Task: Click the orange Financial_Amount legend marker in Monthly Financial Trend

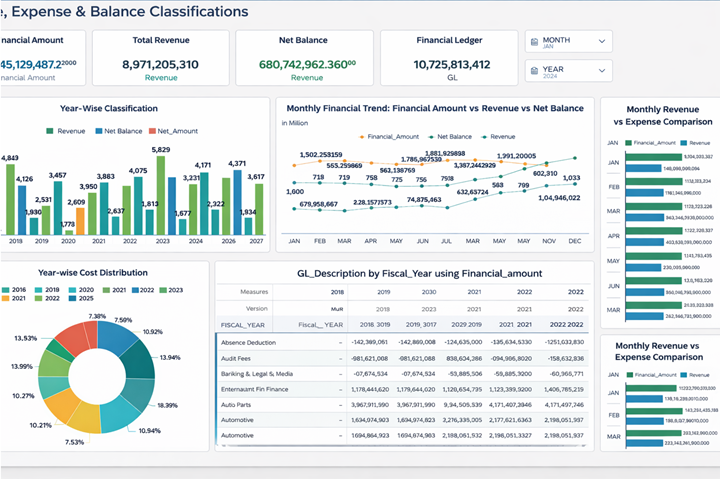Action: coord(361,135)
